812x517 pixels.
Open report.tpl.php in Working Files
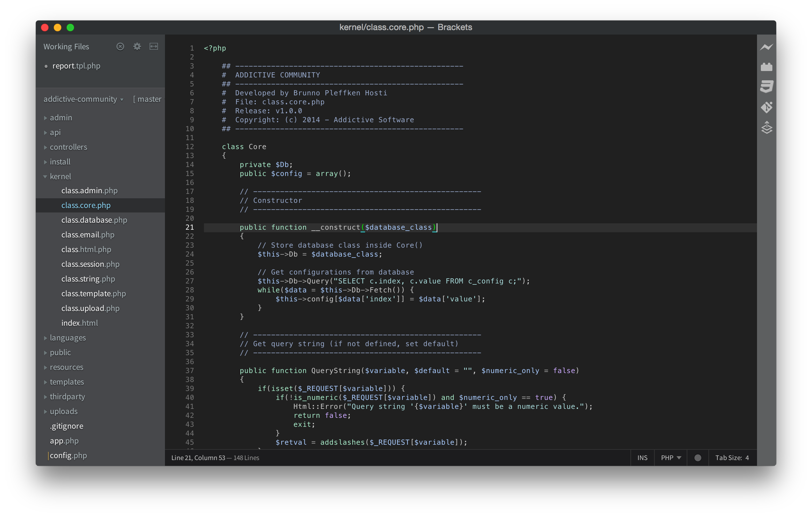tap(76, 66)
